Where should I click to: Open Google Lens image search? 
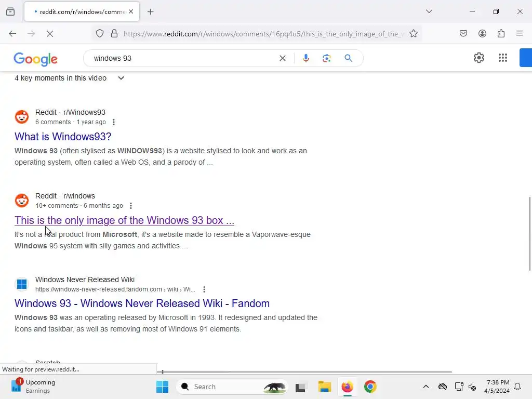326,58
